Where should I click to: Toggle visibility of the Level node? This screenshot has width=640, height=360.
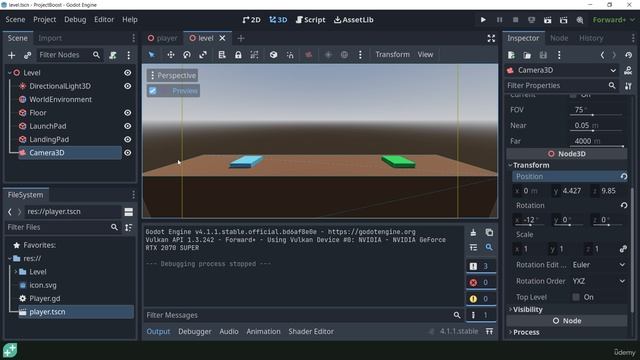[128, 73]
